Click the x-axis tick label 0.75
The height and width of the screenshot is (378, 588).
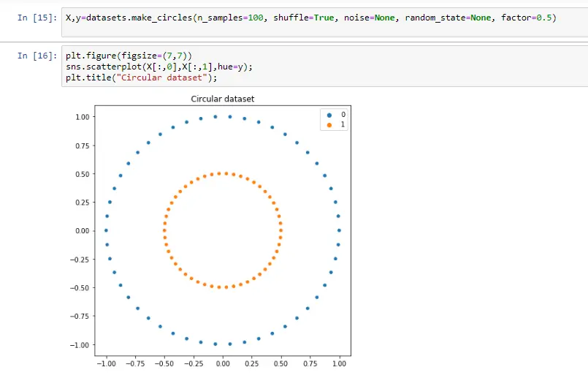(310, 363)
